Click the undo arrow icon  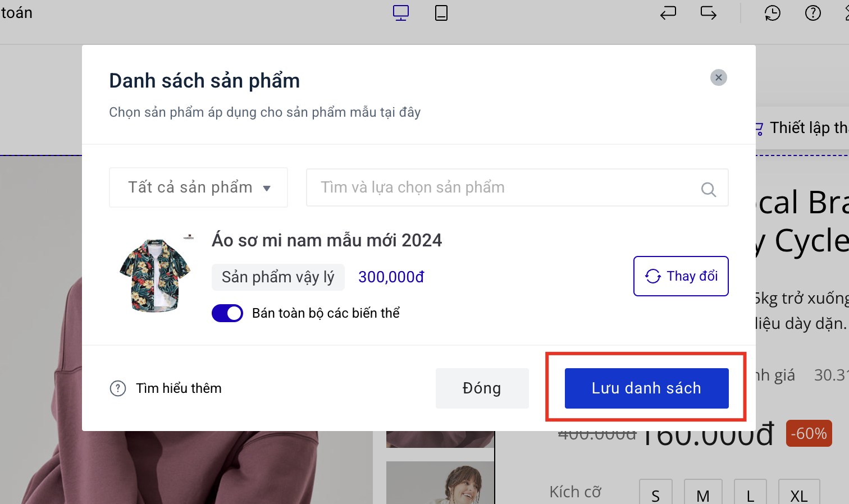(x=668, y=13)
